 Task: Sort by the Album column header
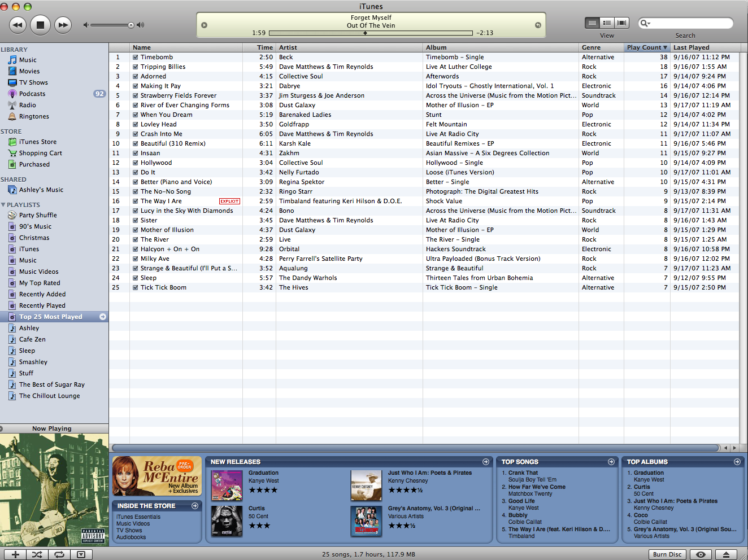(501, 47)
